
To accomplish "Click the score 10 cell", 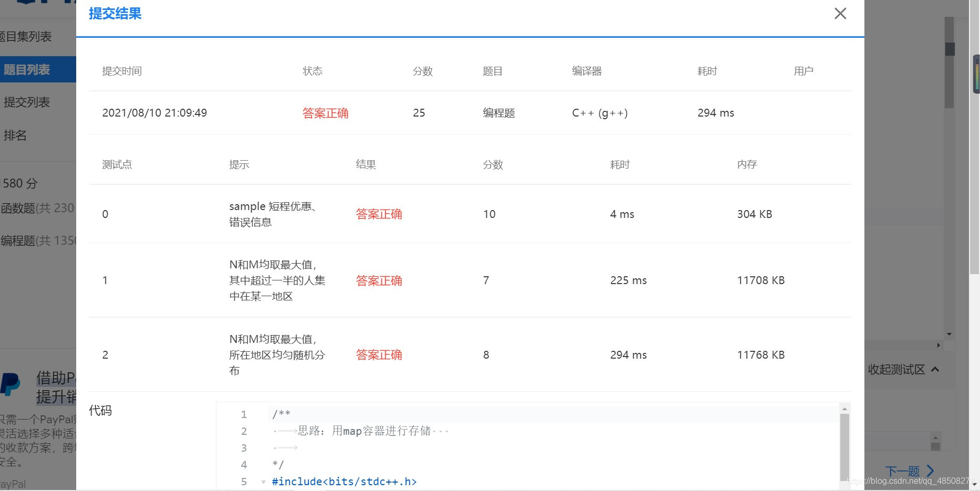I will pos(489,214).
